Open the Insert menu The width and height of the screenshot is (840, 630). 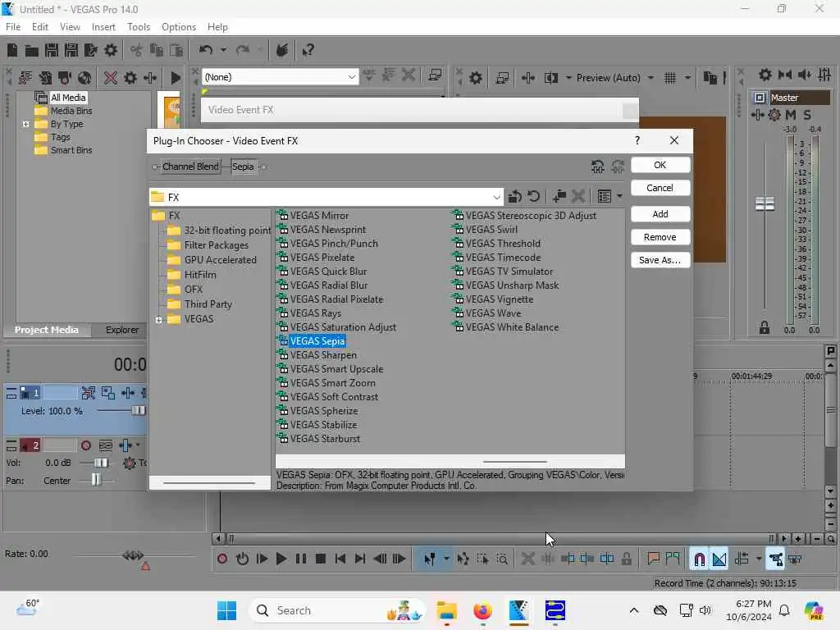(x=103, y=27)
